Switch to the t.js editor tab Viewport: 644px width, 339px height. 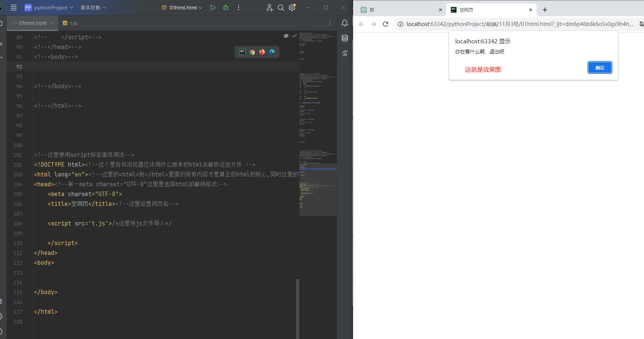coord(70,23)
